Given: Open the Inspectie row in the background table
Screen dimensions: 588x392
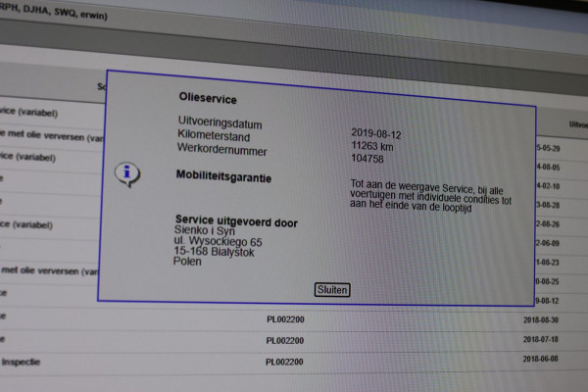Looking at the screenshot, I should click(21, 362).
